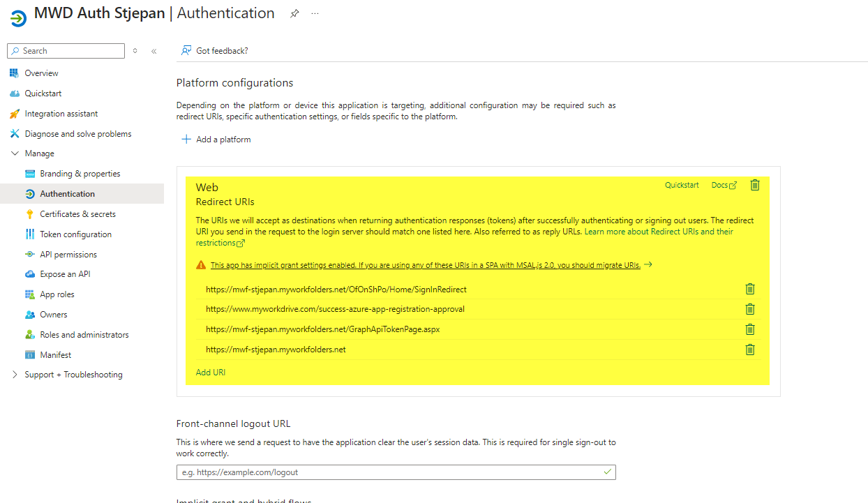
Task: Delete the SignInRedirect redirect URI
Action: coord(749,289)
